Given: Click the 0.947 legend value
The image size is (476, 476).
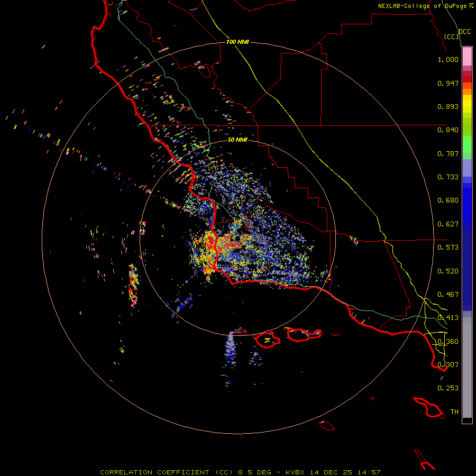Looking at the screenshot, I should (448, 83).
